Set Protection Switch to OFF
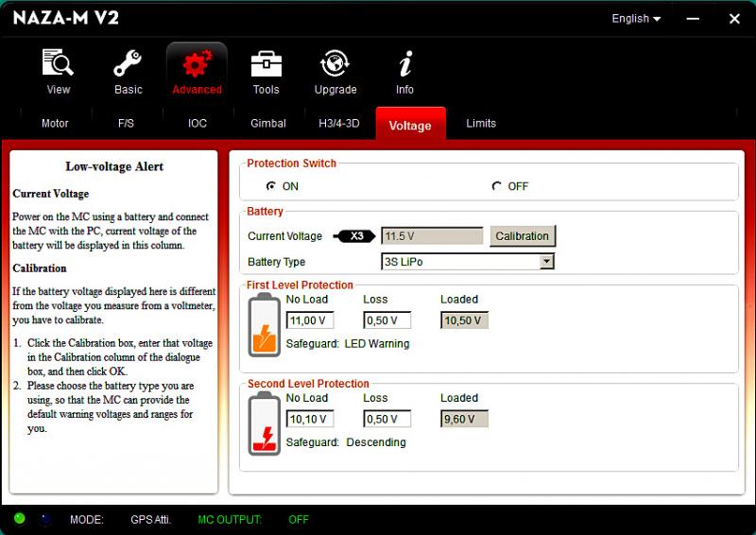756x535 pixels. (x=497, y=186)
